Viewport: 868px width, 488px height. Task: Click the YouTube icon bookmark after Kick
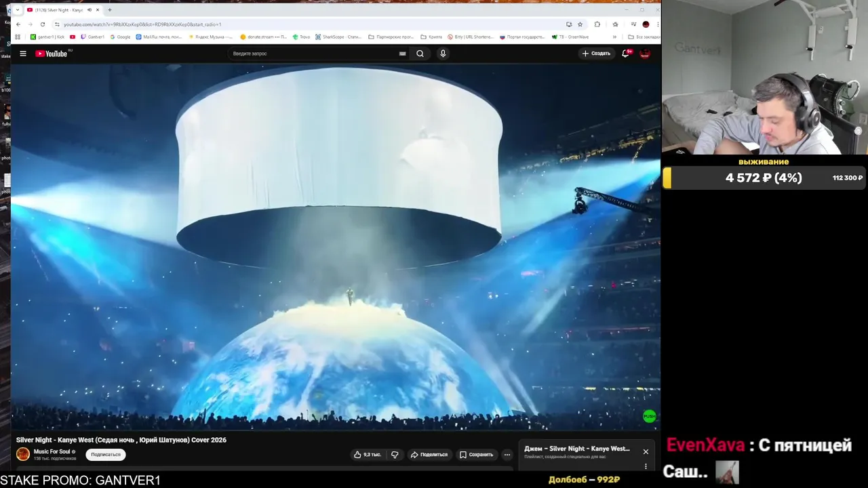click(x=73, y=37)
